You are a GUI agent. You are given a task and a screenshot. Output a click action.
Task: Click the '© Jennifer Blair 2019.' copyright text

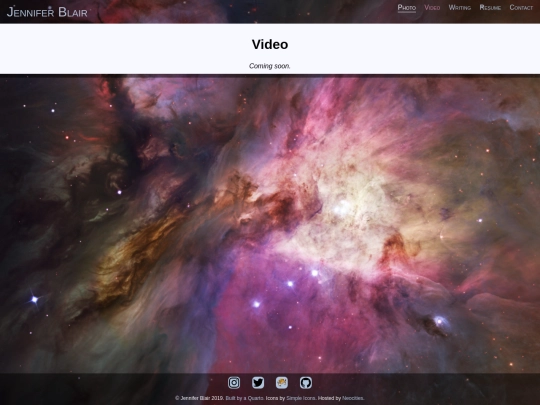pos(199,398)
